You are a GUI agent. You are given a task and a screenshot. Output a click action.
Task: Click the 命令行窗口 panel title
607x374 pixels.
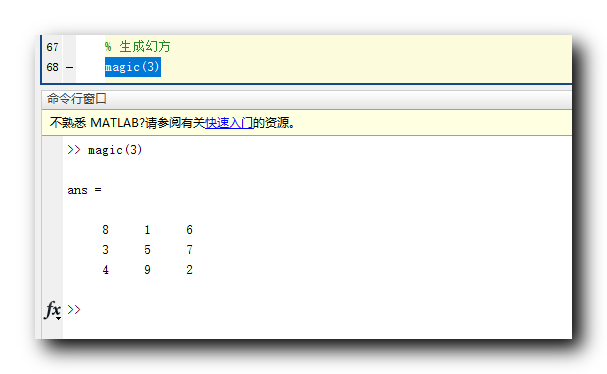(77, 99)
